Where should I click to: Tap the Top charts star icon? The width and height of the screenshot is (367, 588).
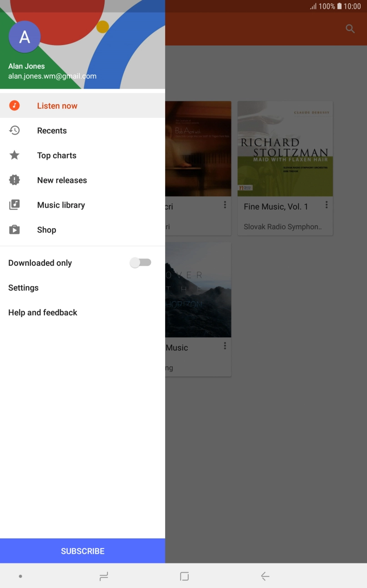coord(15,155)
